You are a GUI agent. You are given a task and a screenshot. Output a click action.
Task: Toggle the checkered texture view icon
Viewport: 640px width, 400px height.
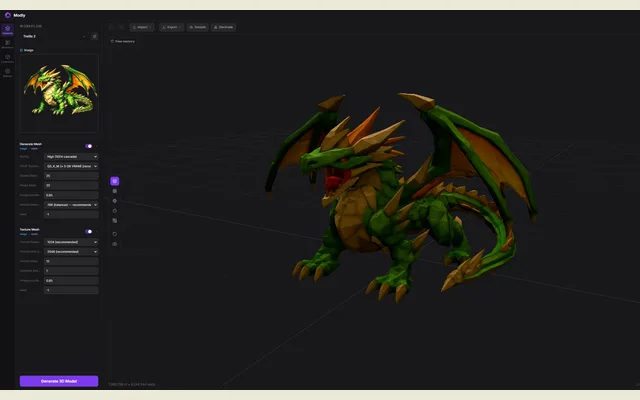click(115, 220)
